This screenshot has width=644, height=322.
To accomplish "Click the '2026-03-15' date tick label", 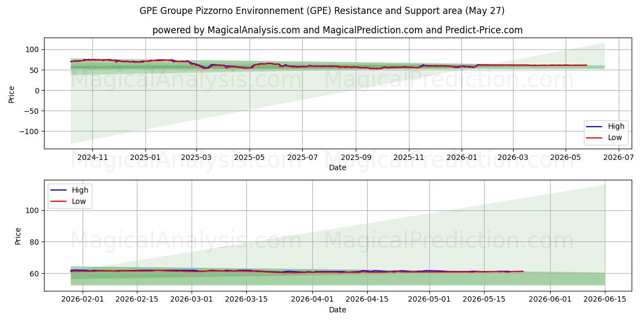I will point(246,299).
